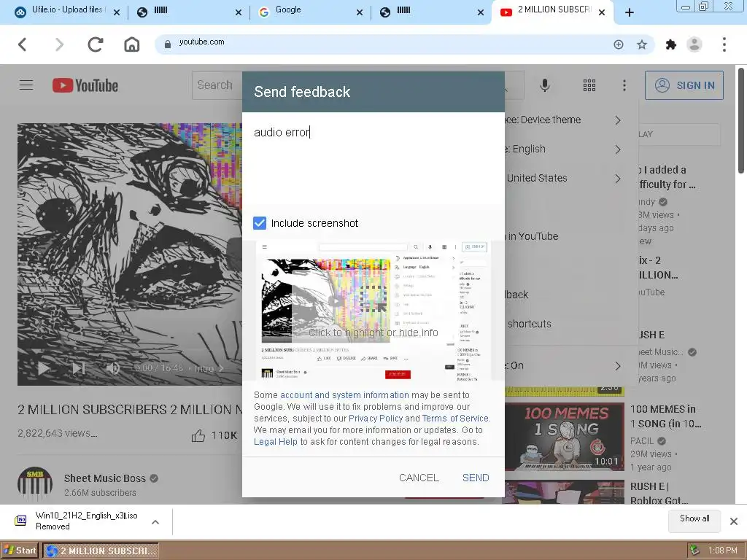Image resolution: width=747 pixels, height=560 pixels.
Task: Open the browser profile avatar
Action: point(694,44)
